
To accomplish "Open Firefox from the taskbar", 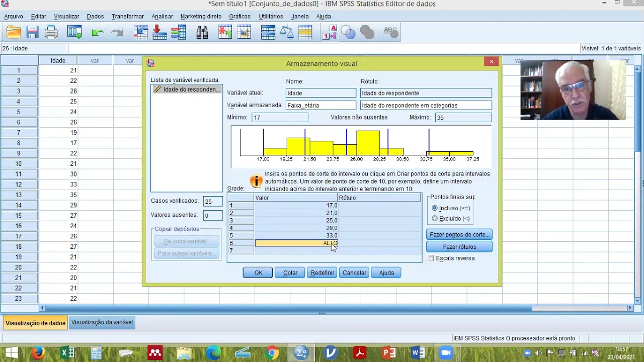I will click(x=38, y=353).
